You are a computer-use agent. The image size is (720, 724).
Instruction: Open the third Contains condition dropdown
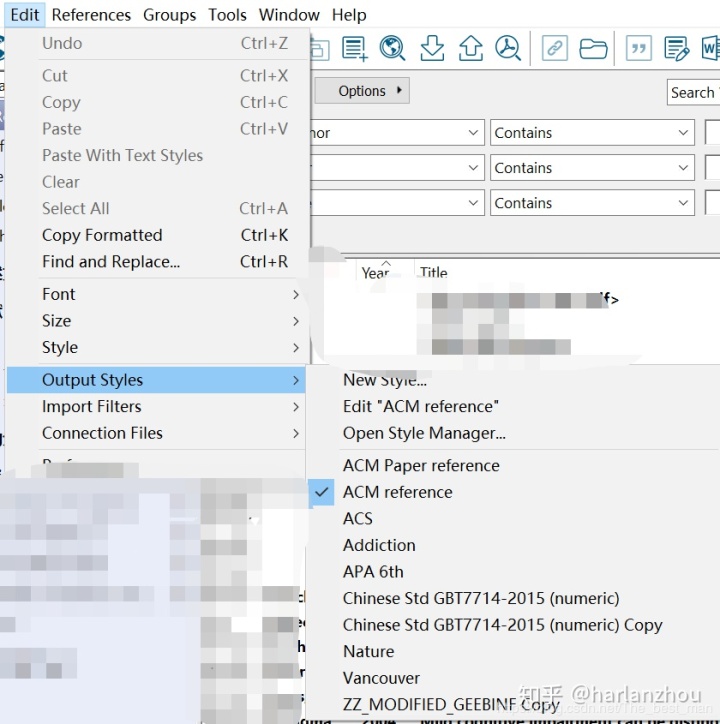[x=592, y=203]
